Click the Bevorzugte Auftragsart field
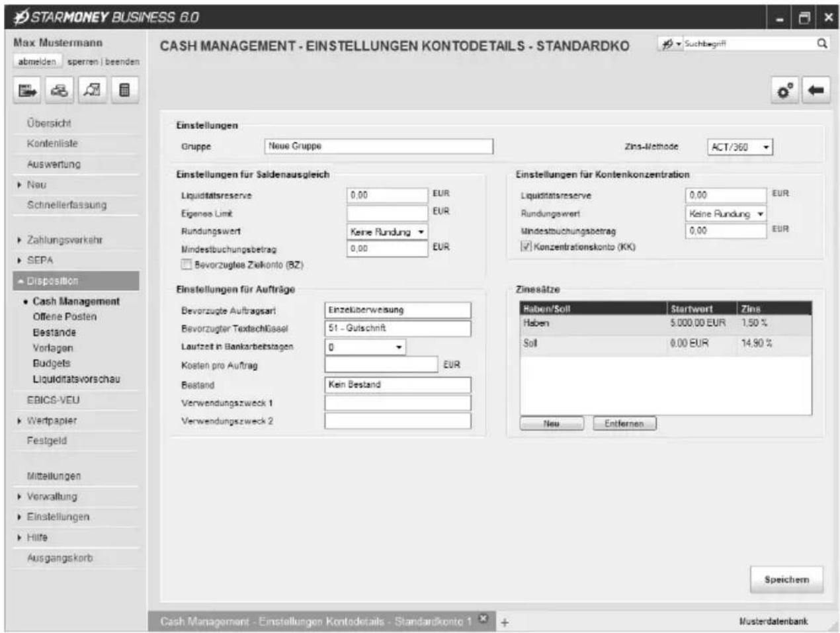Viewport: 840px width, 633px height. pos(398,310)
